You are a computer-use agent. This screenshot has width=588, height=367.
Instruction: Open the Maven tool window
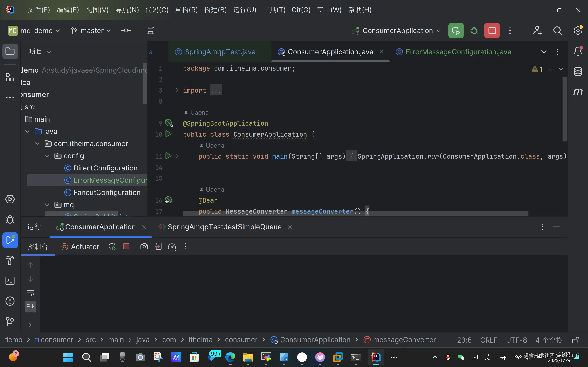(x=578, y=92)
